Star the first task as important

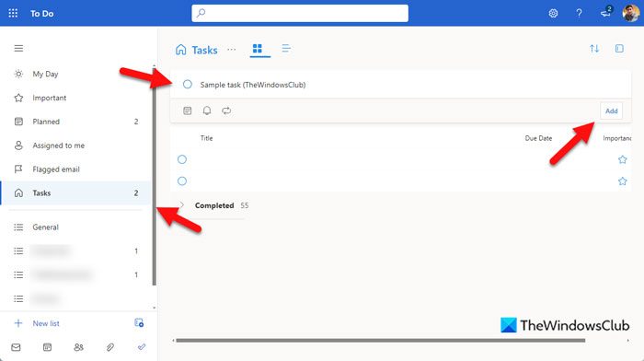[x=623, y=159]
